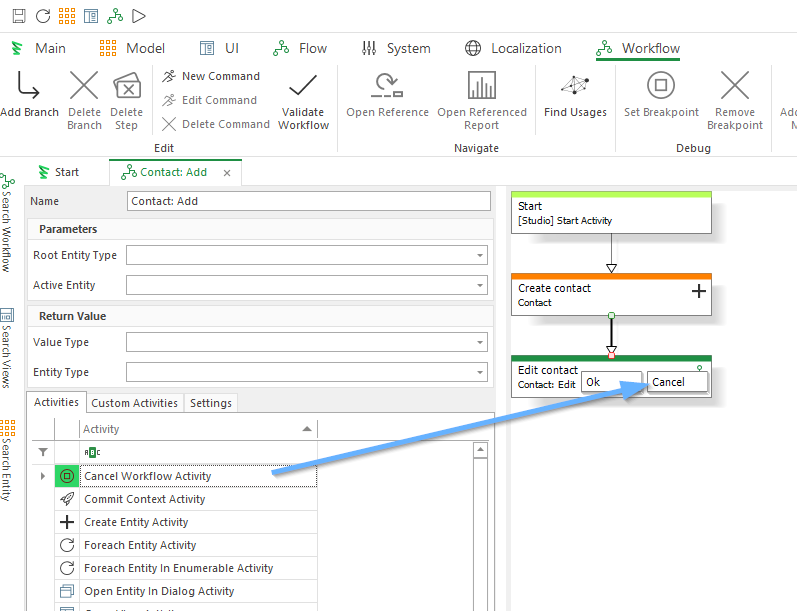Click the Name input field
Viewport: 797px width, 611px height.
(309, 201)
